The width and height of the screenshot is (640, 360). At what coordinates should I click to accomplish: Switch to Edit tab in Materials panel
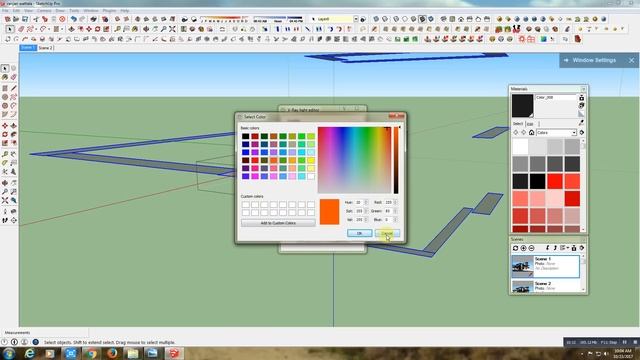[530, 124]
